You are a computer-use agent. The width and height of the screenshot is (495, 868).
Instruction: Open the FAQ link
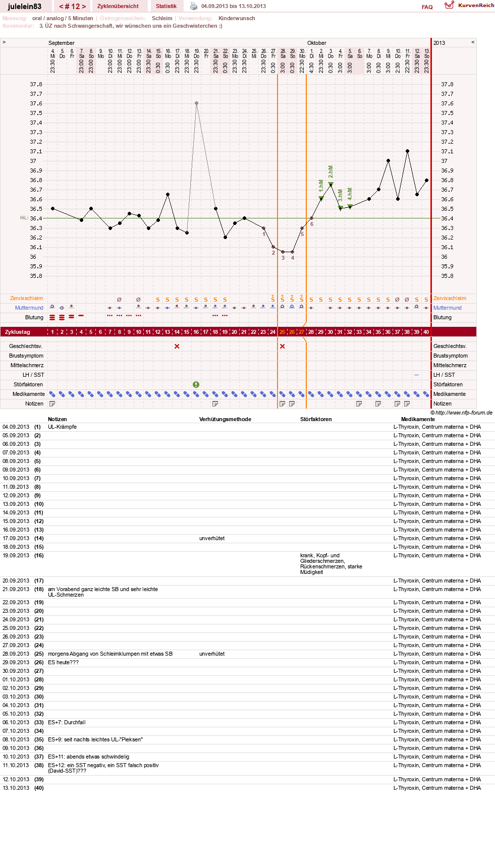click(x=427, y=7)
